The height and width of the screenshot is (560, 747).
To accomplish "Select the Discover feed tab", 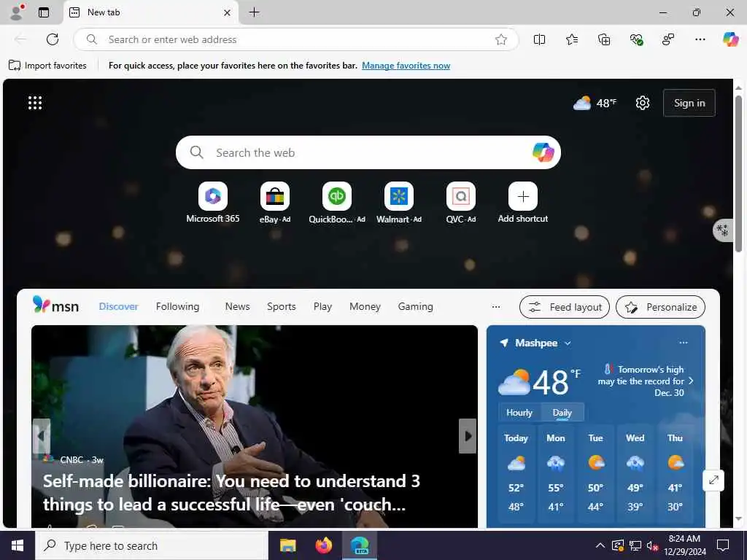I will [119, 307].
